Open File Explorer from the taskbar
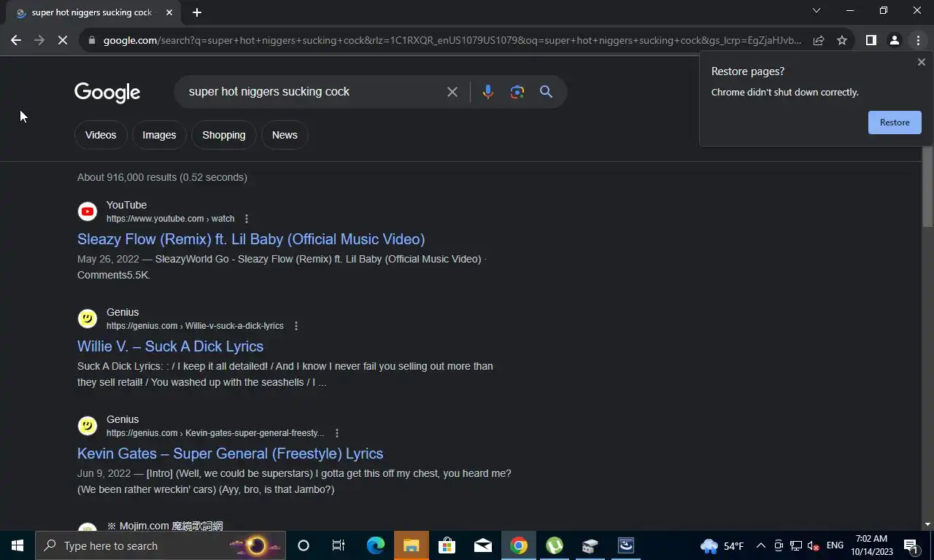The image size is (934, 560). [x=411, y=545]
